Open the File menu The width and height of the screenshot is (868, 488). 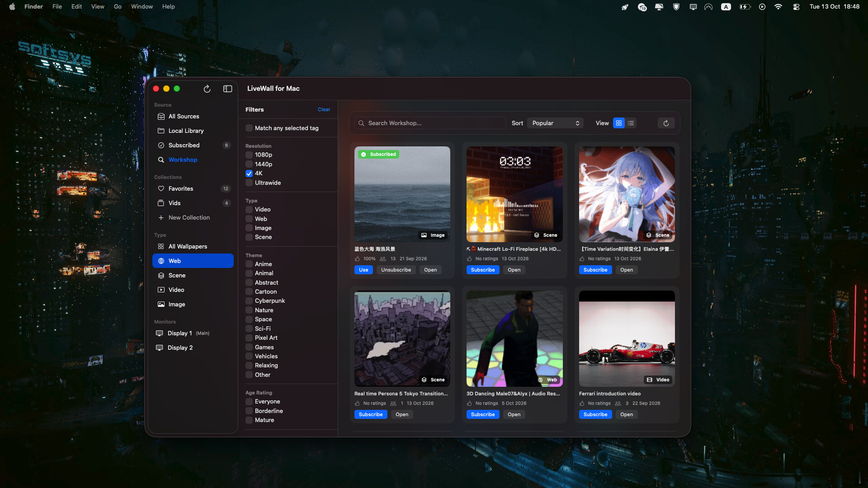pyautogui.click(x=57, y=7)
